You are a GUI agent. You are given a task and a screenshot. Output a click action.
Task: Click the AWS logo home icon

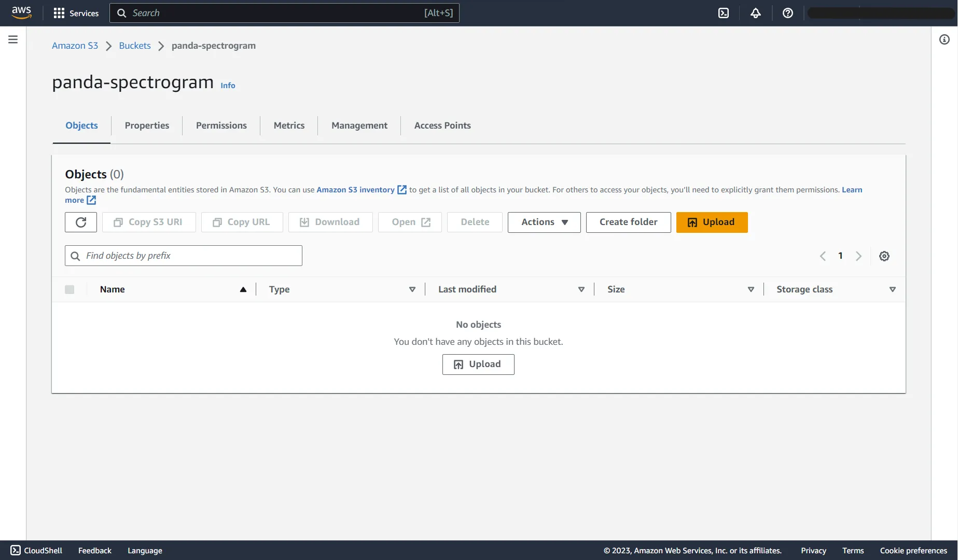tap(21, 12)
